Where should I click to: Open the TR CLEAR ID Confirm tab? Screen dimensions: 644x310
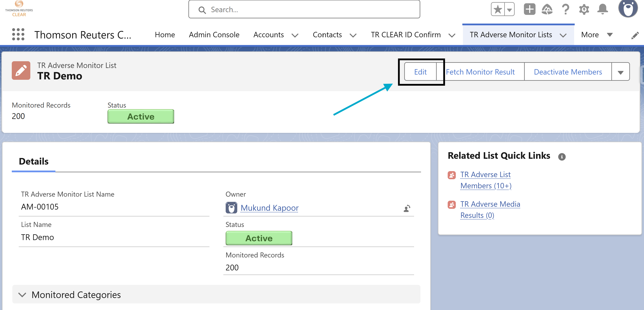[406, 35]
